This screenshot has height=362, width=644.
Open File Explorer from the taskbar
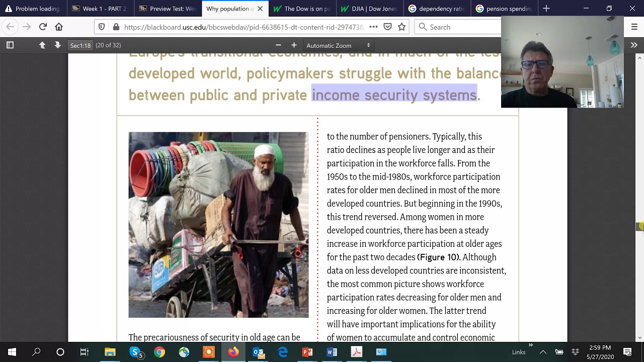[x=110, y=352]
